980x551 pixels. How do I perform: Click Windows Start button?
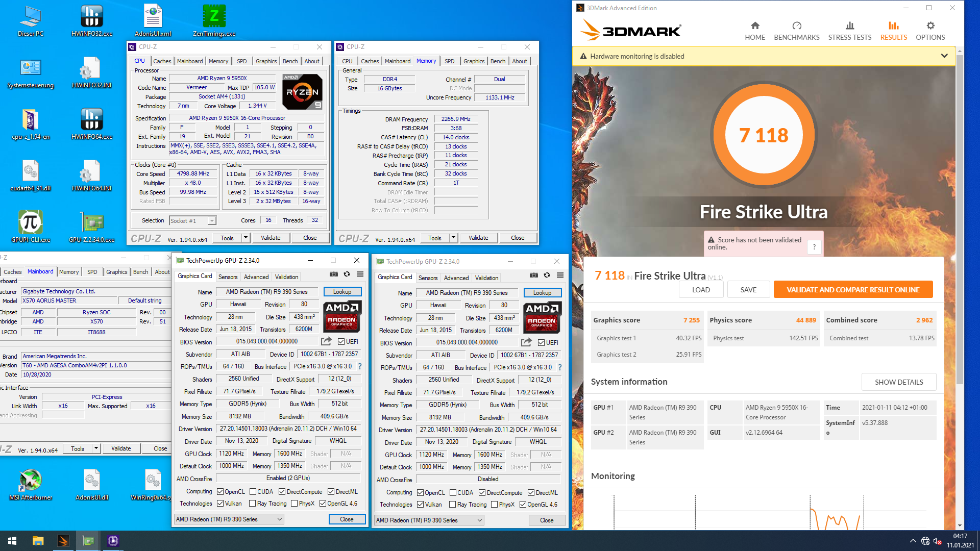tap(12, 541)
